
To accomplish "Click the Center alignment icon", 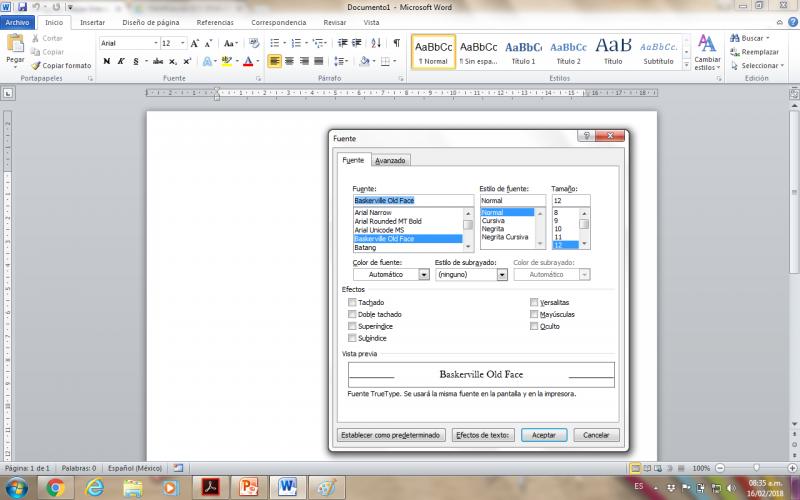I will [x=289, y=61].
